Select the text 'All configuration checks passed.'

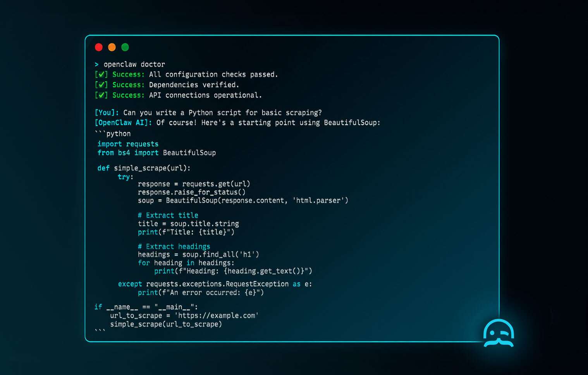pyautogui.click(x=213, y=74)
